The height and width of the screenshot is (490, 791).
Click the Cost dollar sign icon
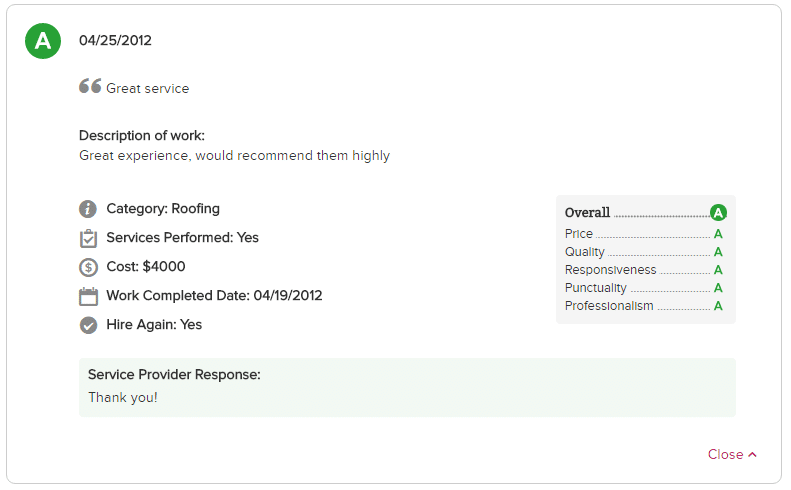click(88, 267)
